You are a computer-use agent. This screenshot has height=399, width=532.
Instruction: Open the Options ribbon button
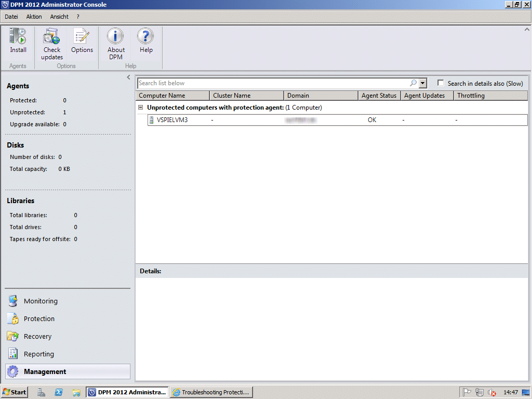(82, 41)
